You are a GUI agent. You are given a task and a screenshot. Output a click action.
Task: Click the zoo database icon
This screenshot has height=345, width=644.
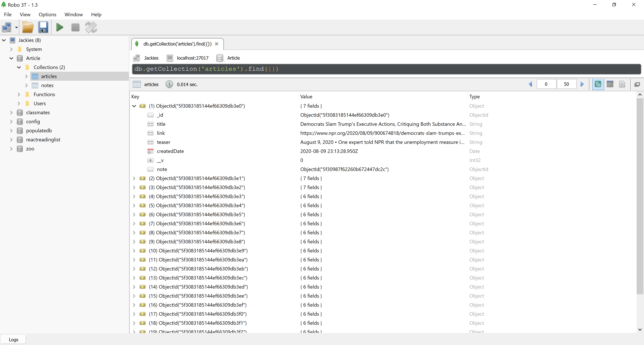tap(20, 149)
